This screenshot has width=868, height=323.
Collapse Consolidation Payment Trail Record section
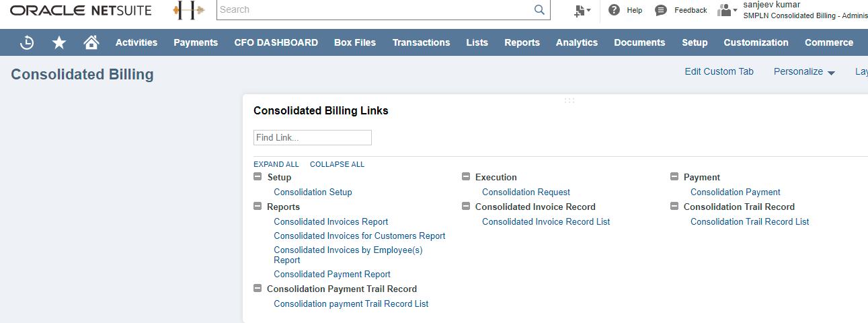tap(258, 289)
